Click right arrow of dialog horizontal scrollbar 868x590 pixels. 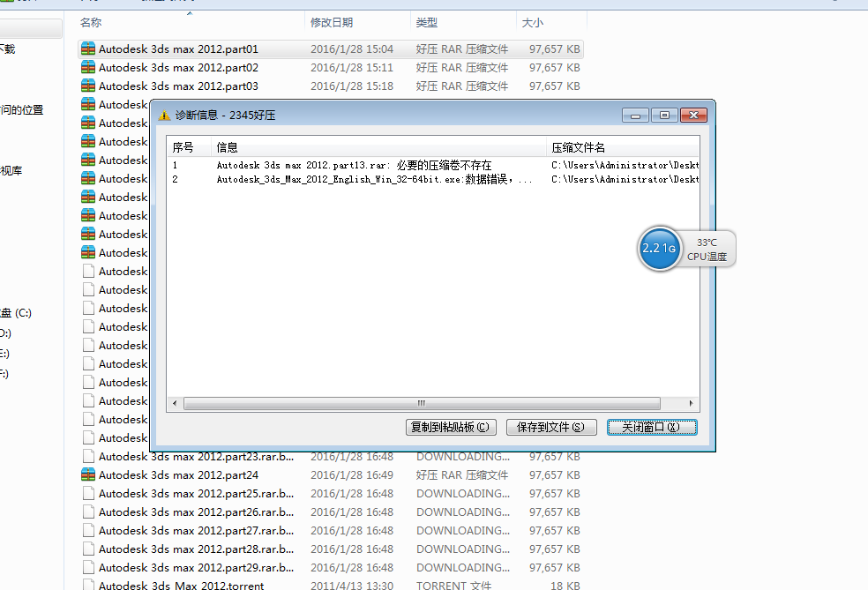click(x=691, y=404)
